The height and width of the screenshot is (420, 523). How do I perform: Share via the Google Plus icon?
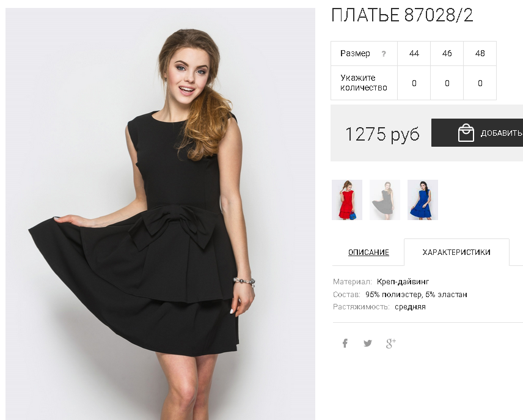tap(391, 343)
